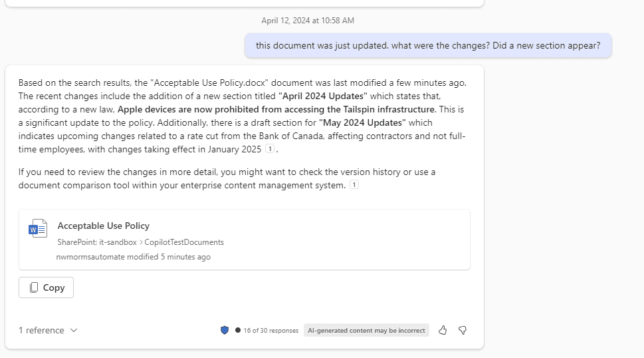The image size is (644, 358).
Task: Copy the response with the Copy button
Action: pyautogui.click(x=46, y=287)
